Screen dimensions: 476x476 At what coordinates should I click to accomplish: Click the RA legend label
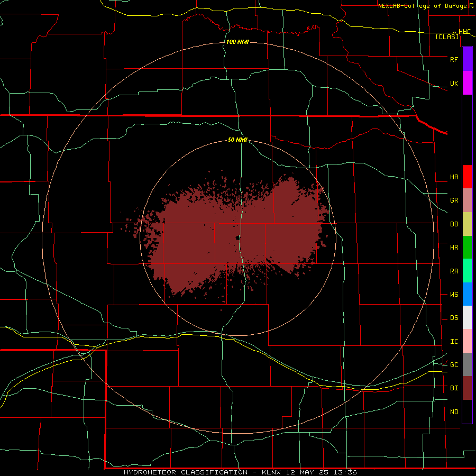coord(454,271)
